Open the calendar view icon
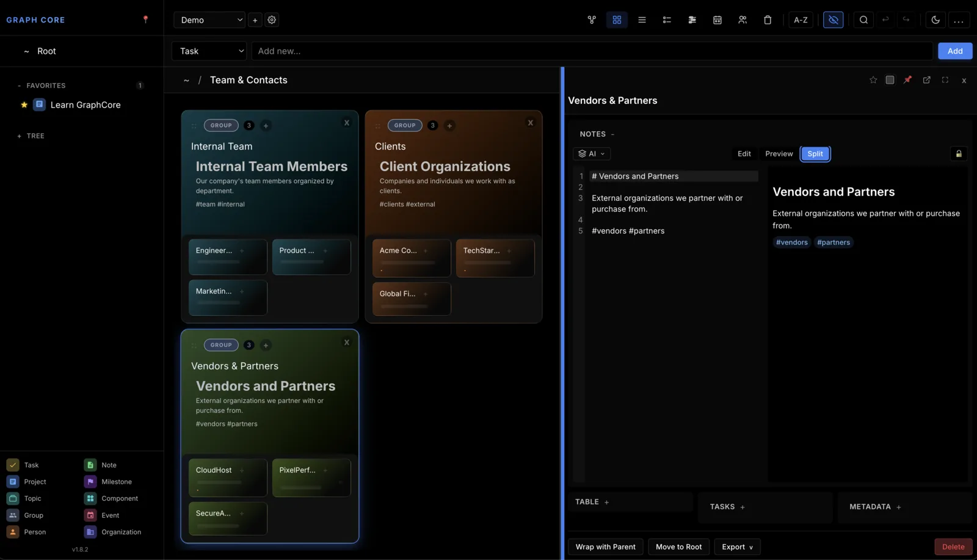The width and height of the screenshot is (977, 560). coord(717,20)
